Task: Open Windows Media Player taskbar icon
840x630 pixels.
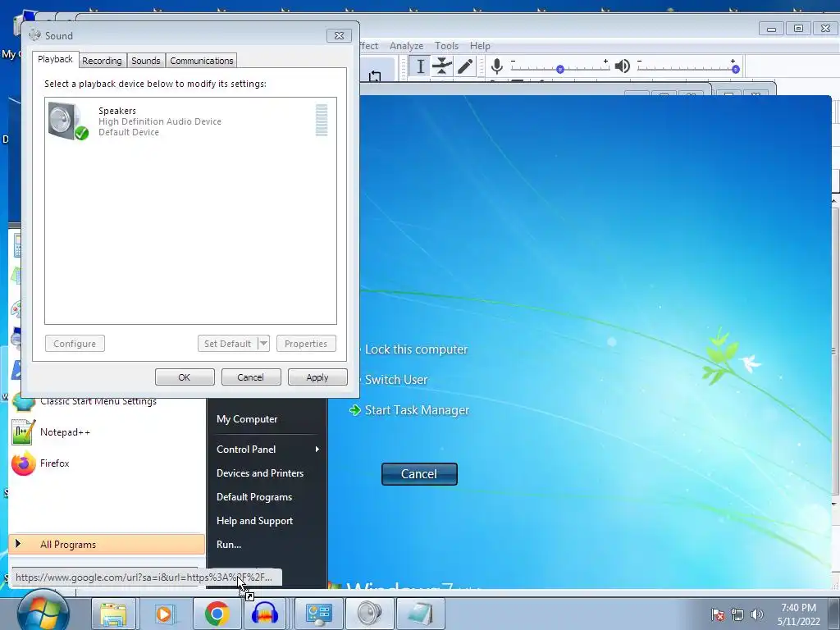Action: (165, 614)
